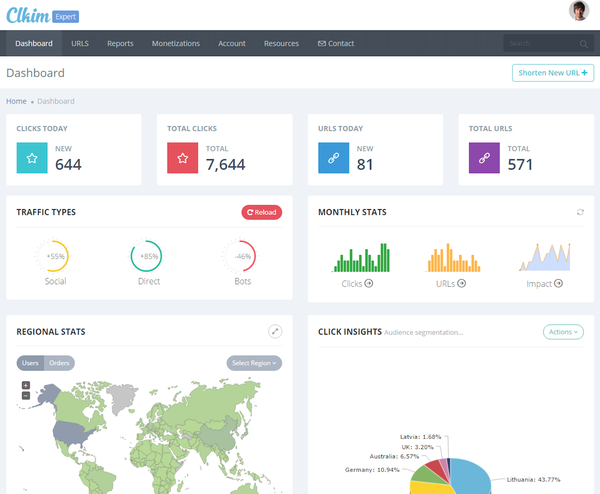600x494 pixels.
Task: Open the Actions dropdown in Click Insights
Action: pos(563,332)
